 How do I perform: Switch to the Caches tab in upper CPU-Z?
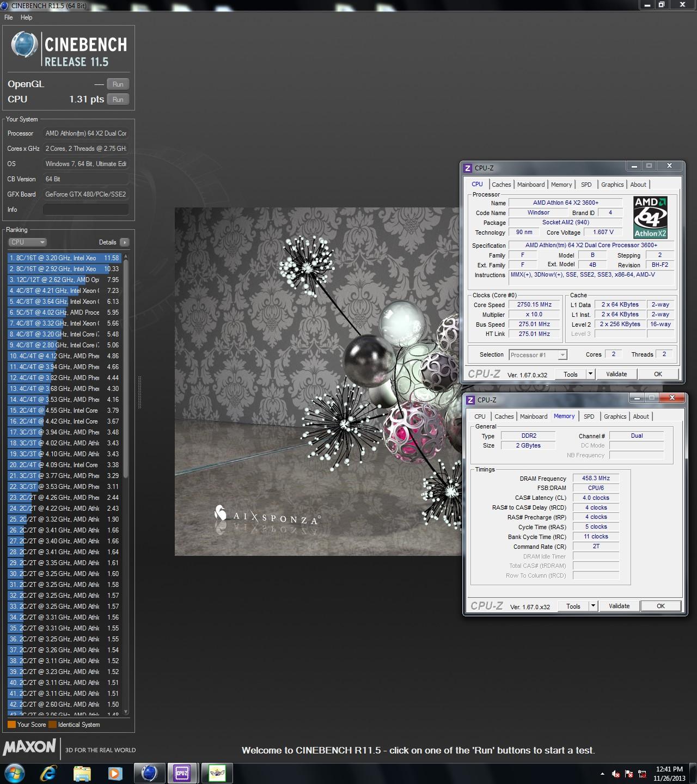pos(502,185)
